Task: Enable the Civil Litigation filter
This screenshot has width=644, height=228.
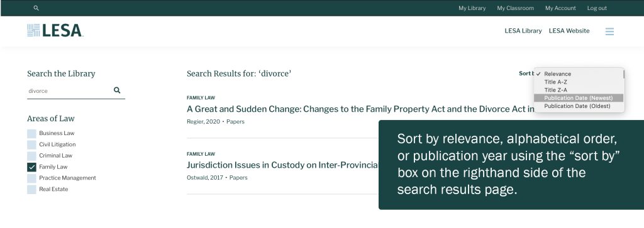Action: point(31,144)
